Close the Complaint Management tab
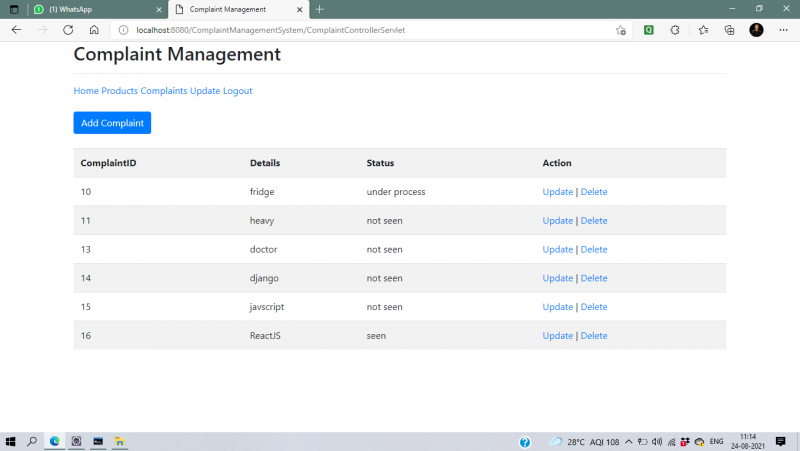 [x=299, y=9]
